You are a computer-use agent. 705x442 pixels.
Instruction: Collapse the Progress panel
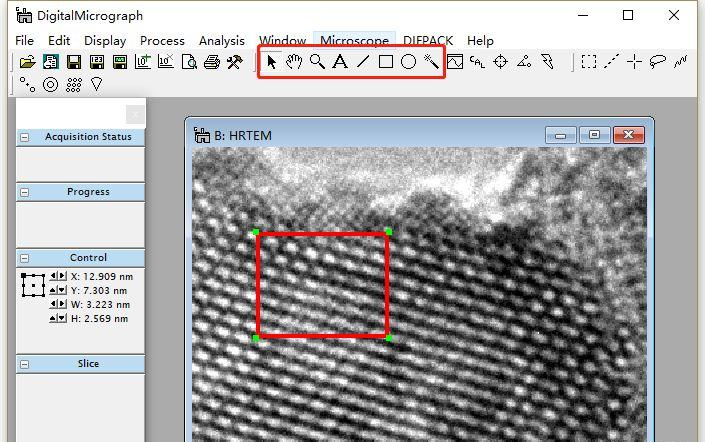[x=24, y=192]
